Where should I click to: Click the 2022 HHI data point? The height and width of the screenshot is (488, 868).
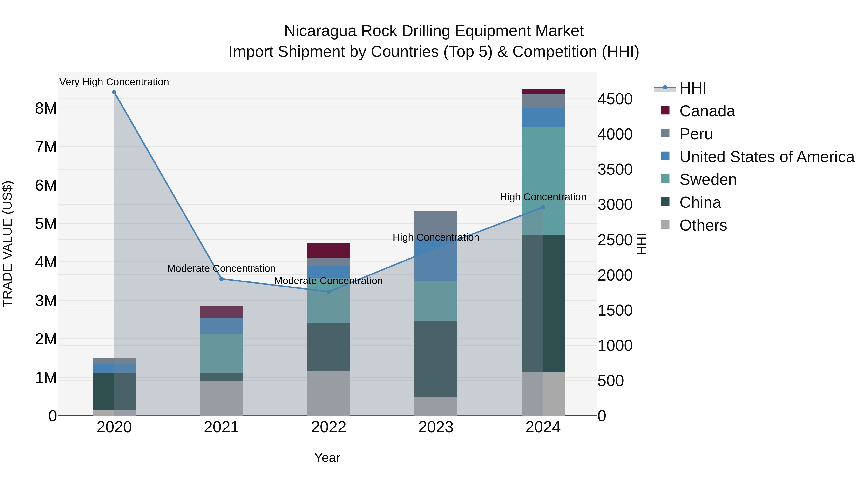pyautogui.click(x=329, y=292)
